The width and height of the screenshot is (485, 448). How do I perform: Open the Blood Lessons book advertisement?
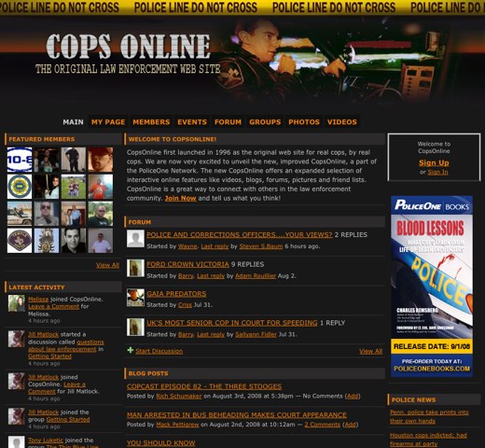(432, 287)
